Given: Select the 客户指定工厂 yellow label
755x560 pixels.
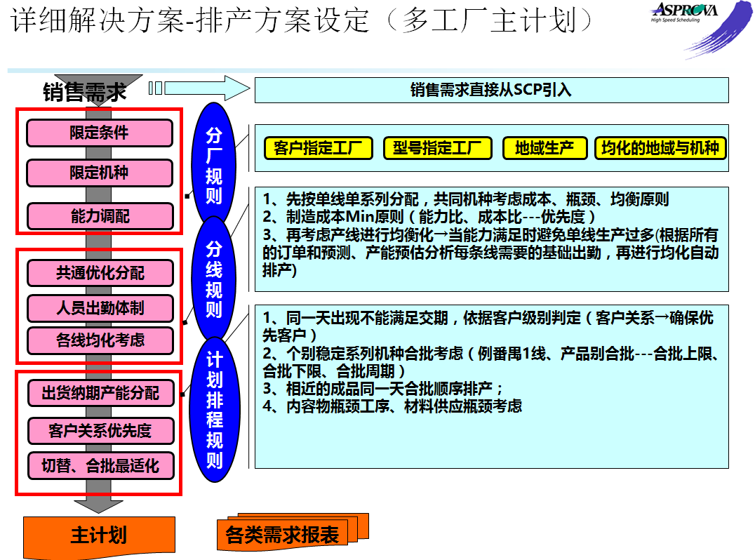Looking at the screenshot, I should coord(319,148).
